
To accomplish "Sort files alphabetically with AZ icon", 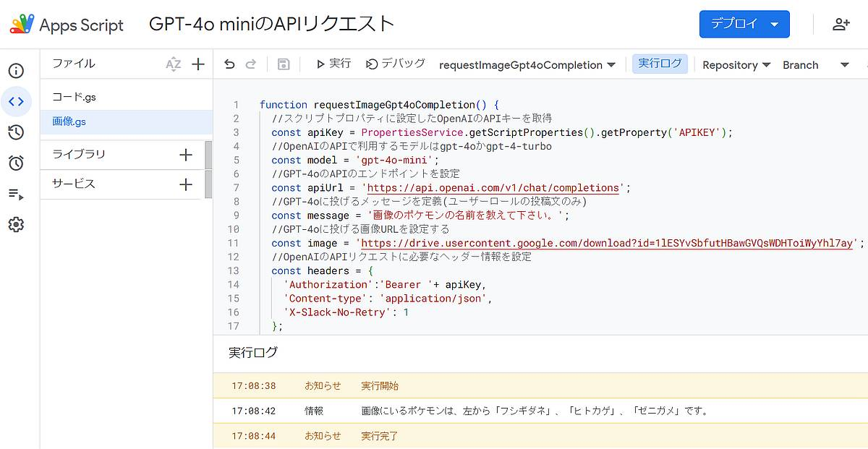I will (173, 64).
